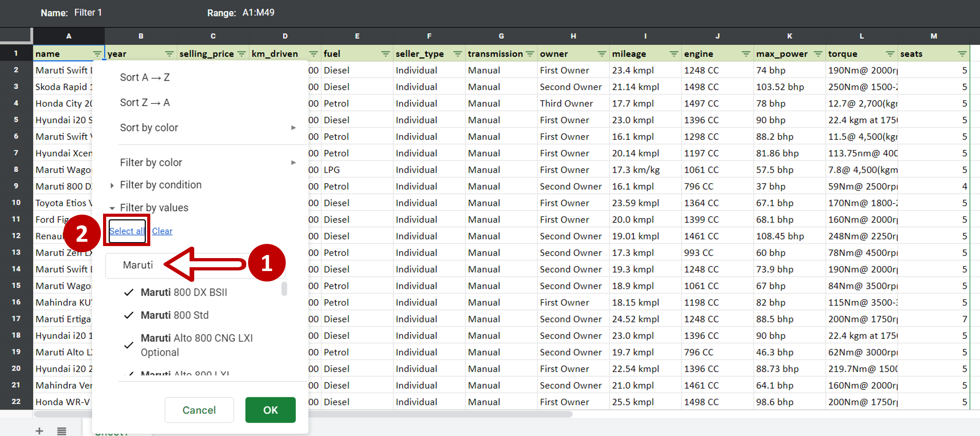Cancel the filter dialog

(199, 410)
